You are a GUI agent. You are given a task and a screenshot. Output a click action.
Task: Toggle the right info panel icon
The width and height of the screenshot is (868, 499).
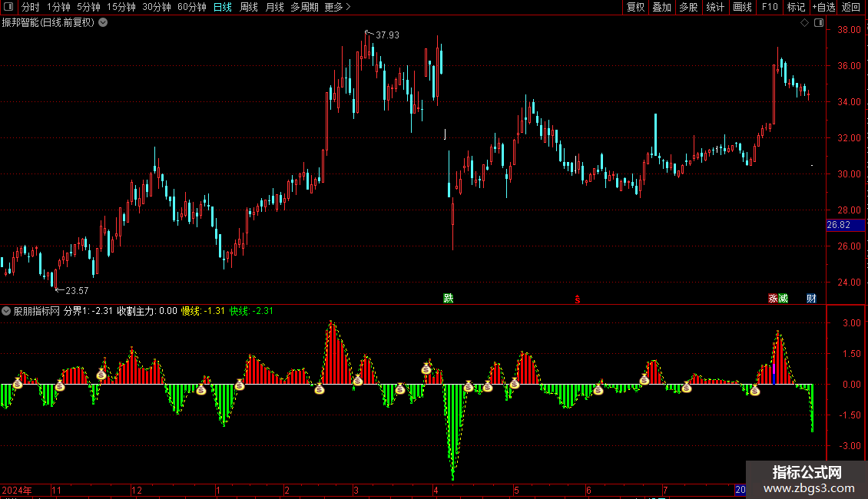coord(819,23)
